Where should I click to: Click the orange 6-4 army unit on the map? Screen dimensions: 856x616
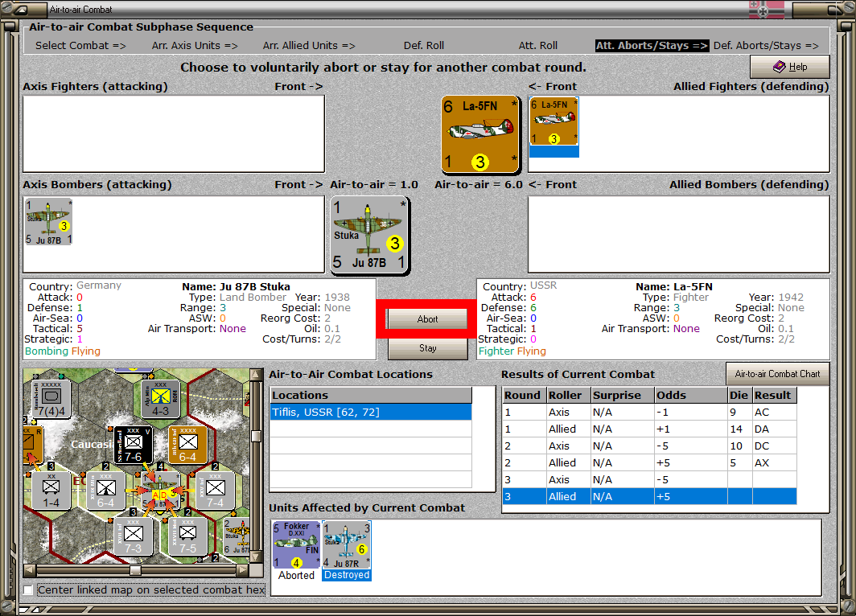[187, 444]
